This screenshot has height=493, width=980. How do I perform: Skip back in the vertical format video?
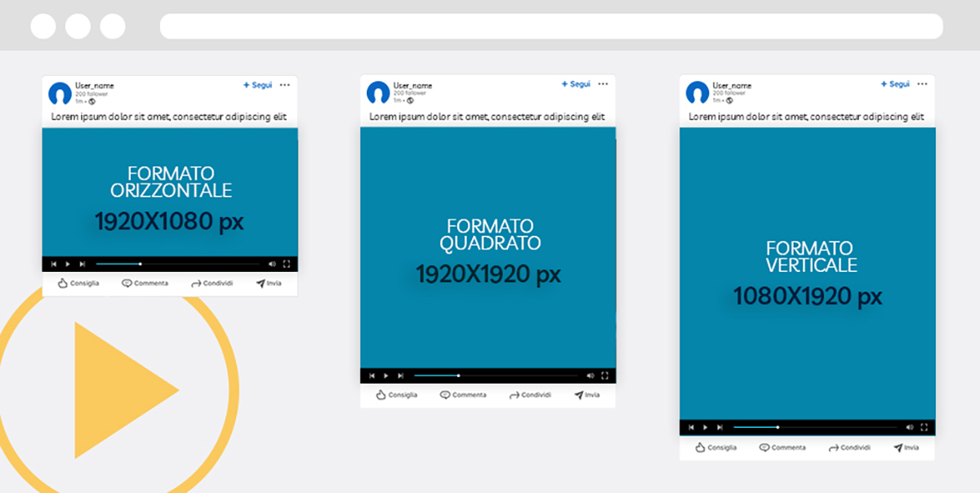692,427
